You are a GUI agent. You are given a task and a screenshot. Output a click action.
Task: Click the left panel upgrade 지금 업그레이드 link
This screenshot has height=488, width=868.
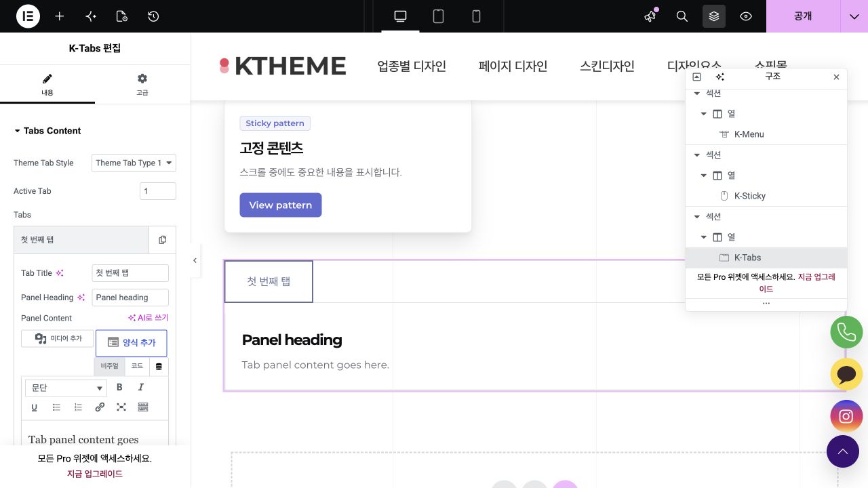tap(95, 474)
